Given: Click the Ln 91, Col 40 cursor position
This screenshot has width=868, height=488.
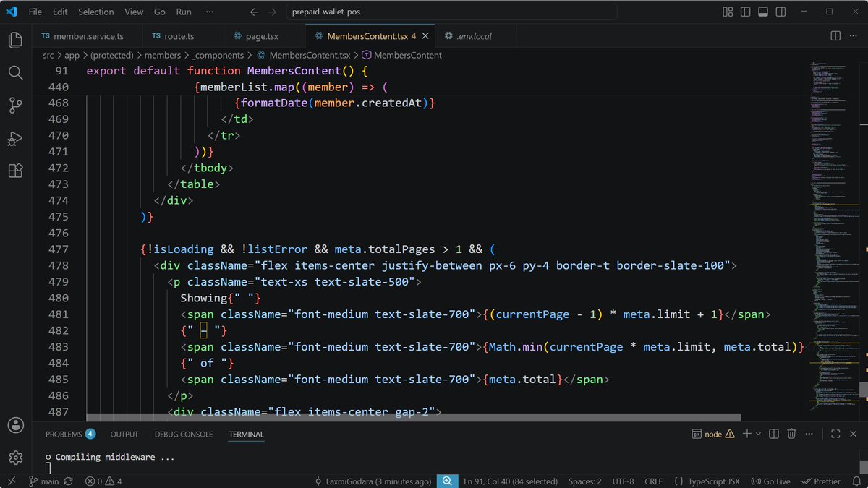Looking at the screenshot, I should (511, 481).
